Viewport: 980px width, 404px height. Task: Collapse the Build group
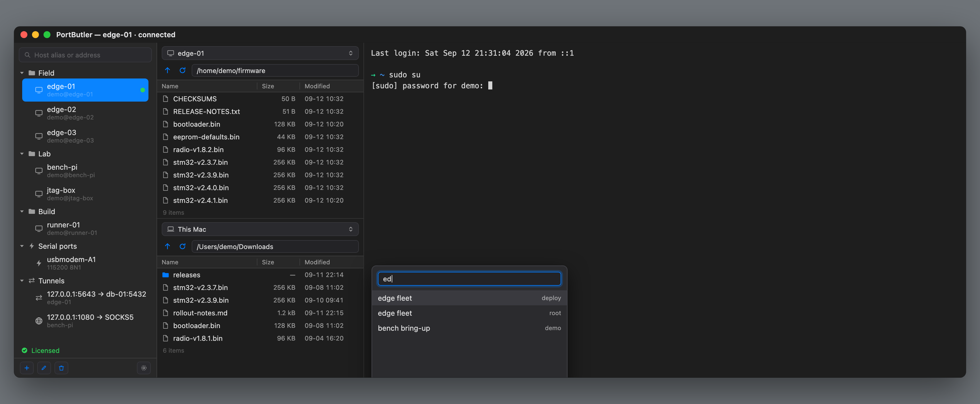[x=22, y=211]
